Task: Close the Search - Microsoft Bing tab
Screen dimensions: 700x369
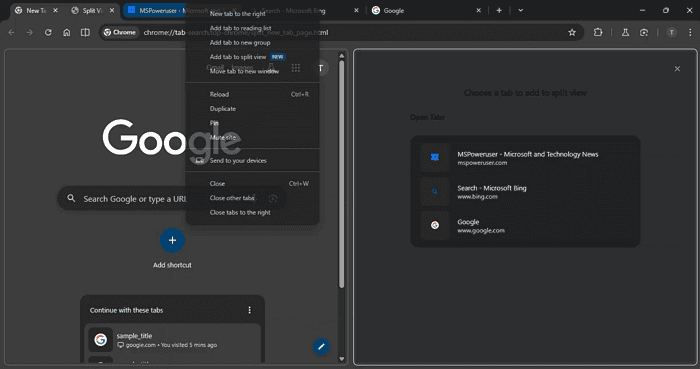Action: (x=356, y=10)
